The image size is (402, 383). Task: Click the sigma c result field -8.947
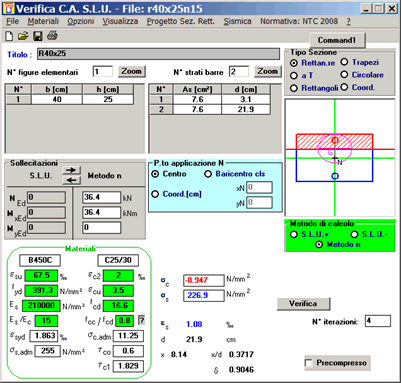[x=204, y=280]
